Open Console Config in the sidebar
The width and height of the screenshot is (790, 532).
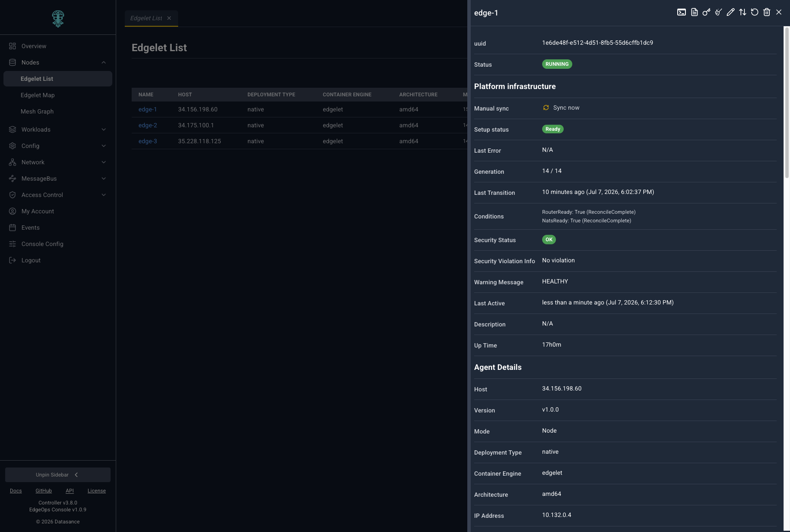coord(58,244)
